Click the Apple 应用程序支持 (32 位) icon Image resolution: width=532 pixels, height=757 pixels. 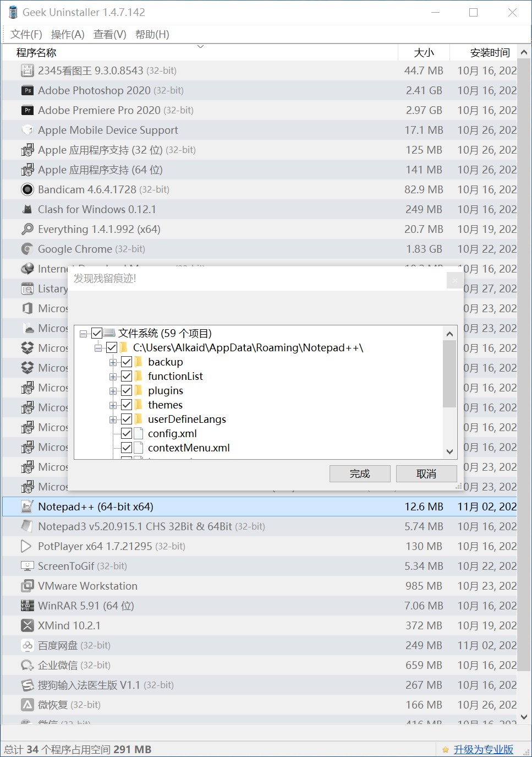28,150
